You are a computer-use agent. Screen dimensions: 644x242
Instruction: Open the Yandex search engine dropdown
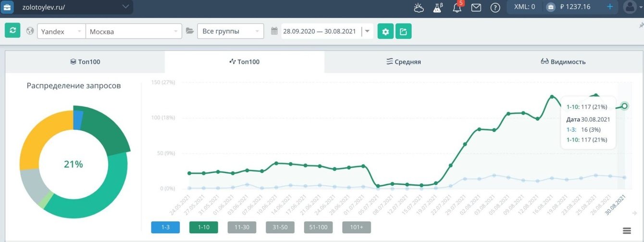point(61,31)
